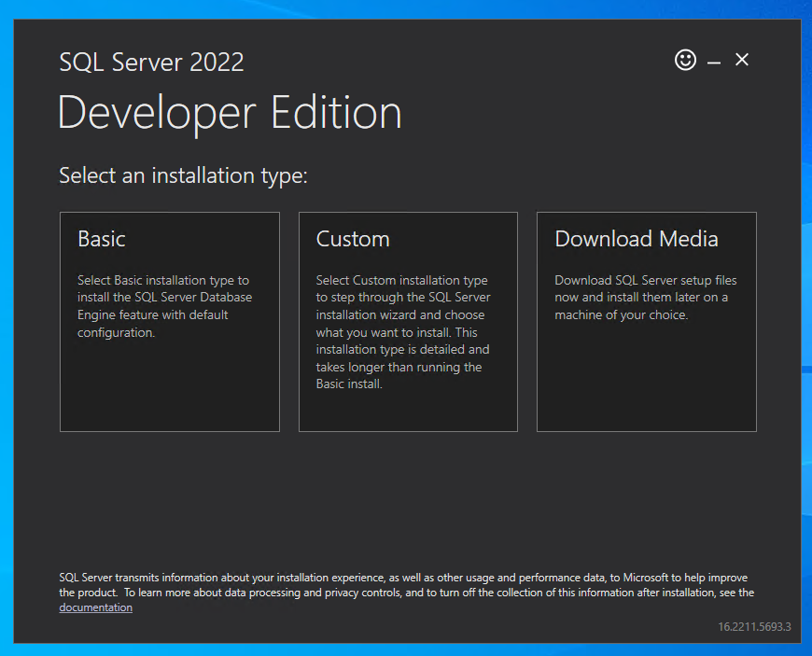Click the SQL Server 2022 title

(x=151, y=62)
